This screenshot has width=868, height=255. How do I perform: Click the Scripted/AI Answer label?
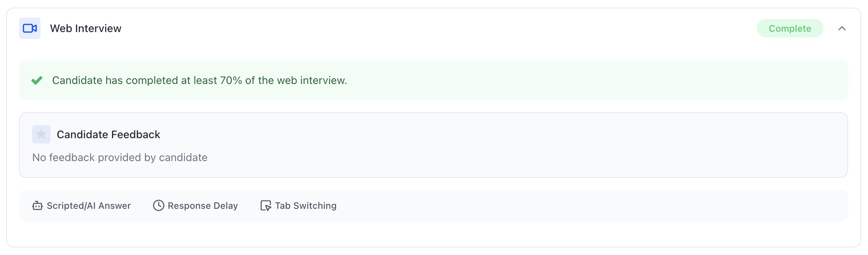point(89,206)
